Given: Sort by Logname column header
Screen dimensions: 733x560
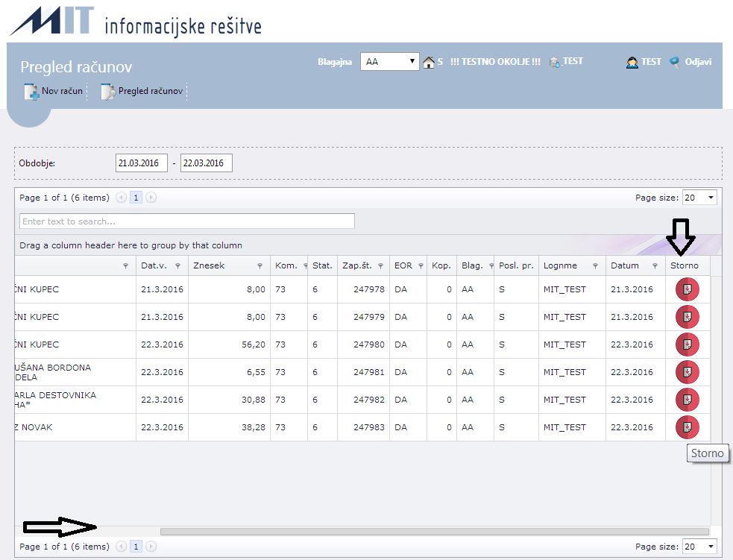Looking at the screenshot, I should click(x=560, y=265).
